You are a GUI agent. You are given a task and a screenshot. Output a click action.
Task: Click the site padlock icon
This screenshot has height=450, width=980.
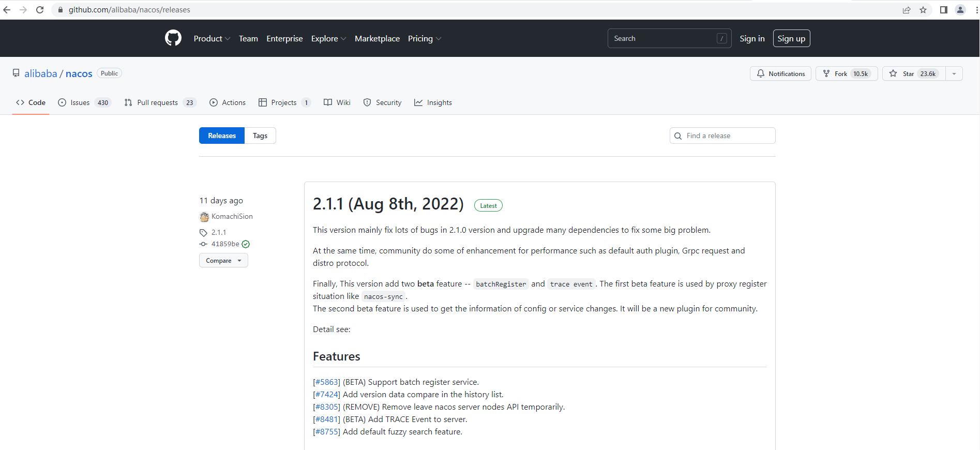click(x=61, y=10)
